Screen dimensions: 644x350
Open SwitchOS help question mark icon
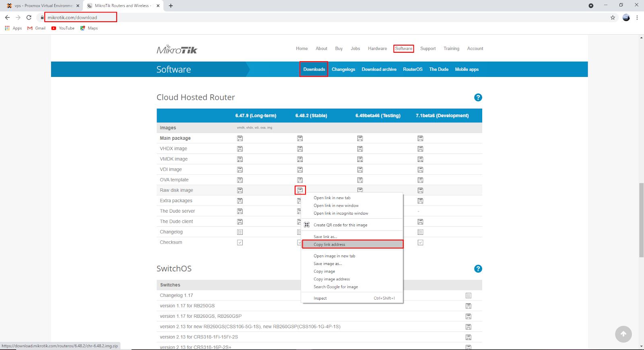(x=478, y=269)
